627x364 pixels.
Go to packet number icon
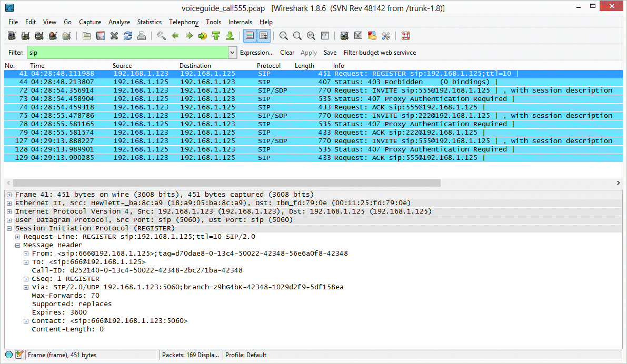click(x=203, y=36)
